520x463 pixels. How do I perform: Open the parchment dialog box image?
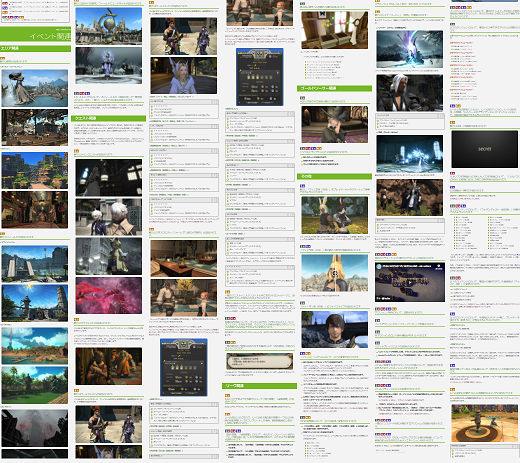point(259,361)
